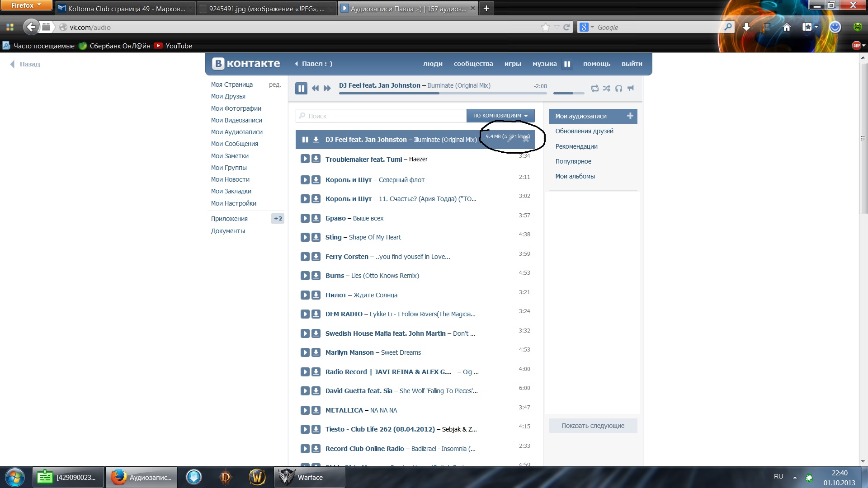Screen dimensions: 868x488
Task: Toggle headphones recommendations icon in player
Action: (x=618, y=88)
